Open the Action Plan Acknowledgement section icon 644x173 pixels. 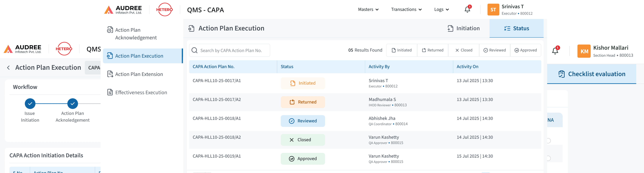point(110,30)
